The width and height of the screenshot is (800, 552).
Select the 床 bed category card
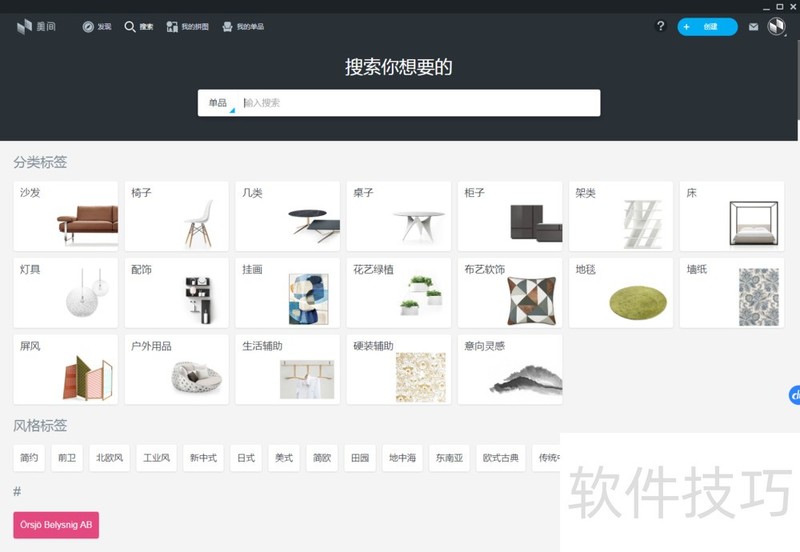pyautogui.click(x=732, y=216)
